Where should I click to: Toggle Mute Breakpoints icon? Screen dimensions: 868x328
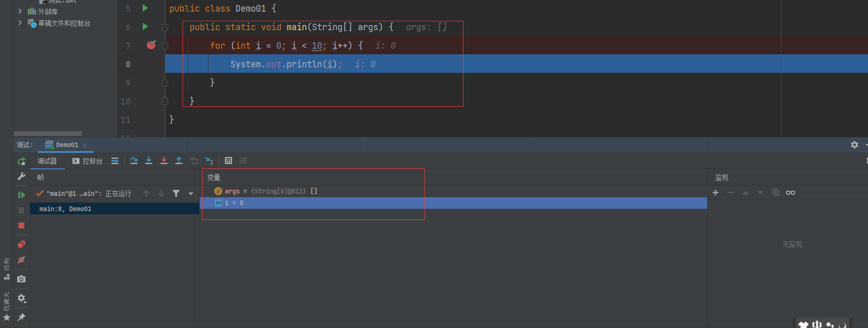21,260
